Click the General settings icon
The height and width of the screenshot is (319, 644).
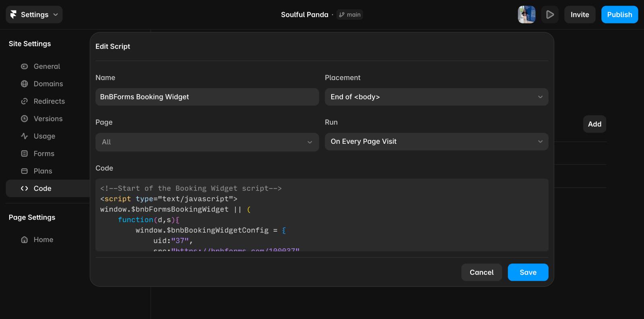[x=25, y=66]
